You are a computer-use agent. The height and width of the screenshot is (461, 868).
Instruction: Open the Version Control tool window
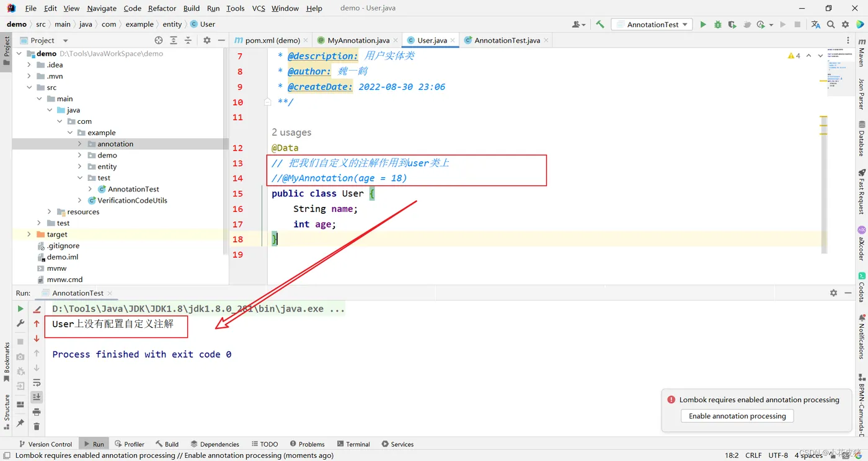pyautogui.click(x=45, y=444)
